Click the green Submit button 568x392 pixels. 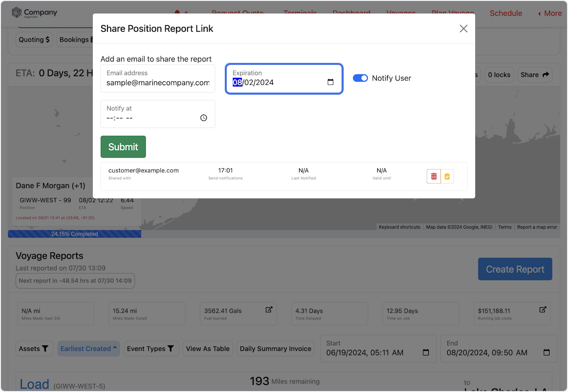coord(123,147)
